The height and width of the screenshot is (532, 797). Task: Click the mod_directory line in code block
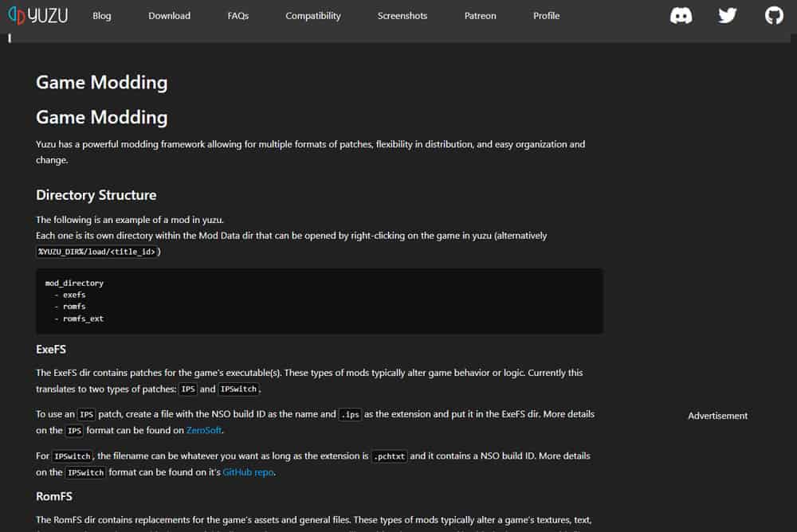[x=74, y=283]
